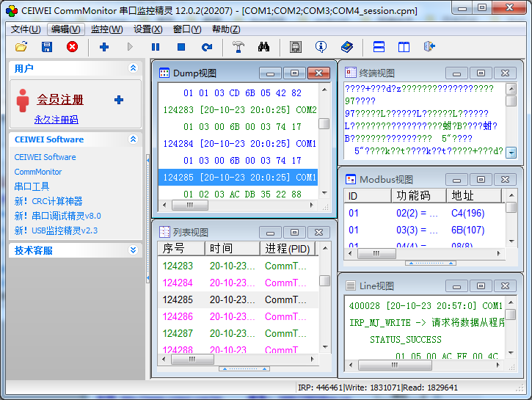Select Modbus row with 03(3) function code
The image size is (532, 400).
pyautogui.click(x=424, y=230)
